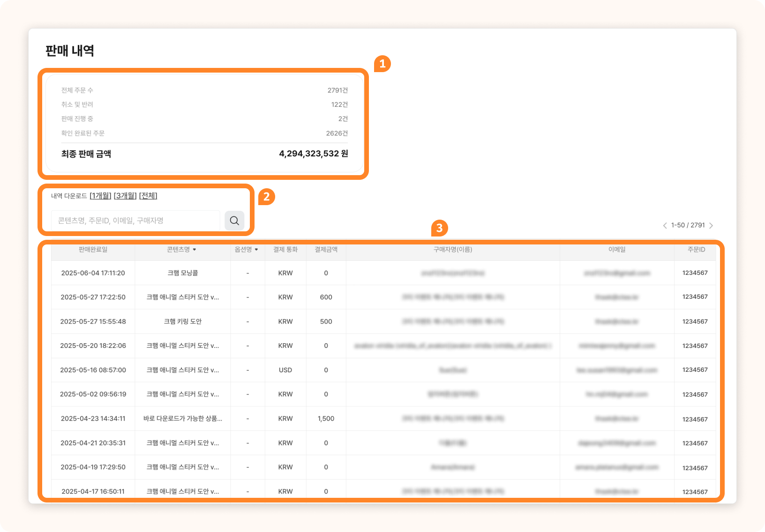Download 3개월 sales history
Screen dimensions: 765x532
click(x=125, y=196)
